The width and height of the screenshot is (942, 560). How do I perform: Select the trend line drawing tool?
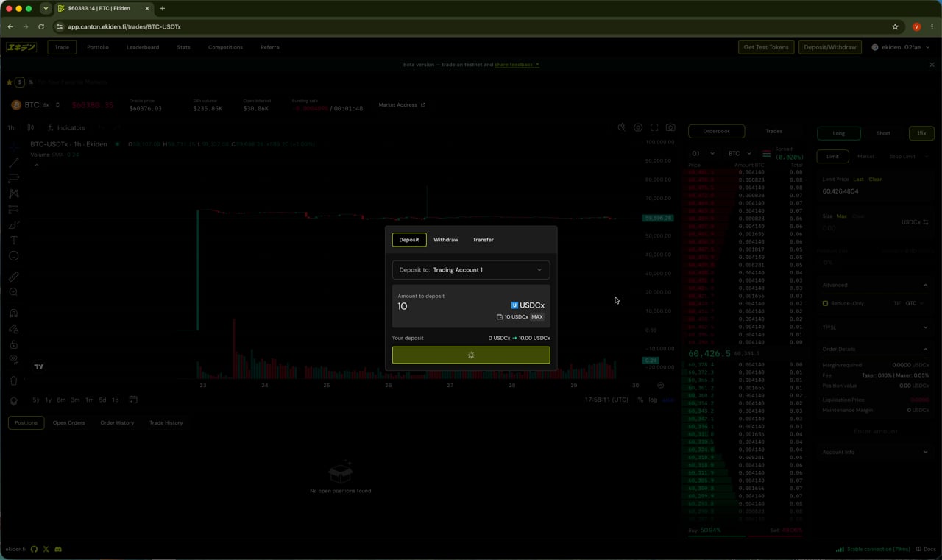click(13, 163)
